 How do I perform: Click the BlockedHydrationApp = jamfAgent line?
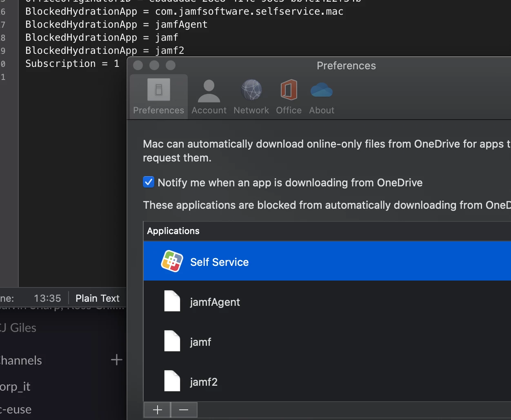click(x=116, y=24)
